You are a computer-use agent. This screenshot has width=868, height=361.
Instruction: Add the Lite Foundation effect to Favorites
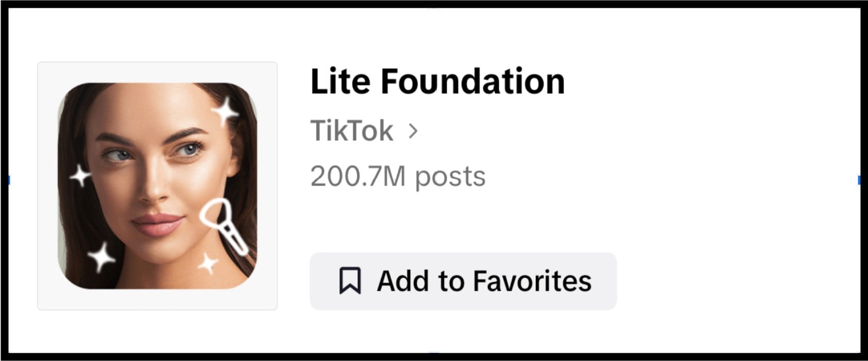click(462, 281)
